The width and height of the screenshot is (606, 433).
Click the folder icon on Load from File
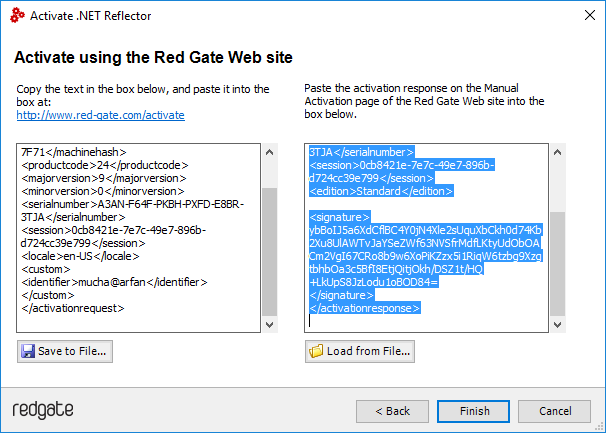coord(316,351)
